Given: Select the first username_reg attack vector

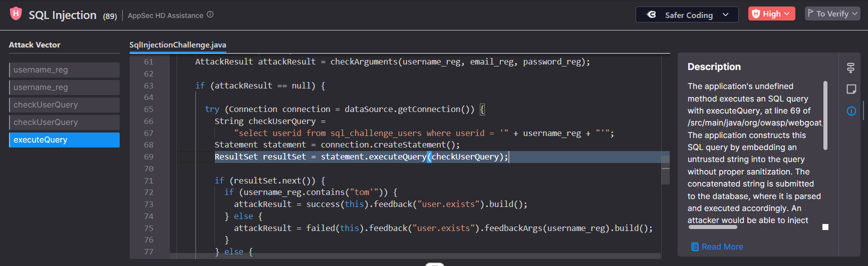Looking at the screenshot, I should point(64,70).
